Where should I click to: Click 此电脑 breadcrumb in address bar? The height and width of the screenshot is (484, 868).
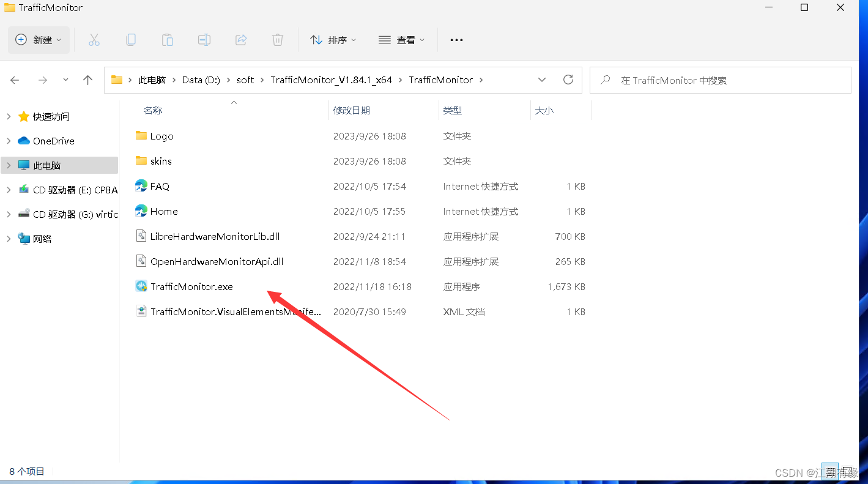pyautogui.click(x=152, y=80)
